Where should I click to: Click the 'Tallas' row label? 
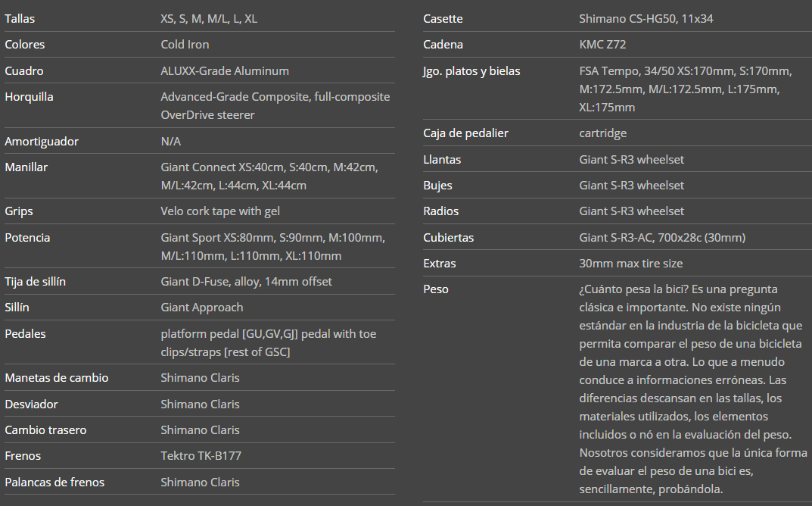point(20,18)
